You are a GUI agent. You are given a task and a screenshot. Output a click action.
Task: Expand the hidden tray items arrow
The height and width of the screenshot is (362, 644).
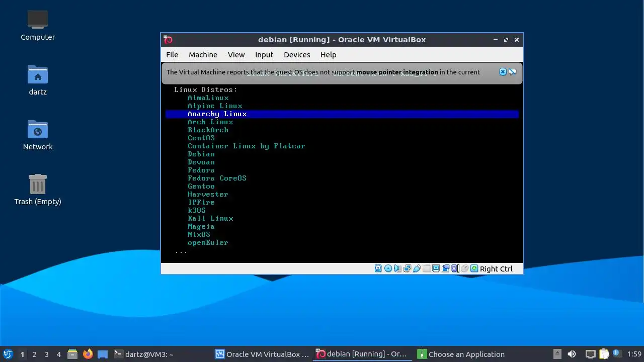coord(557,354)
